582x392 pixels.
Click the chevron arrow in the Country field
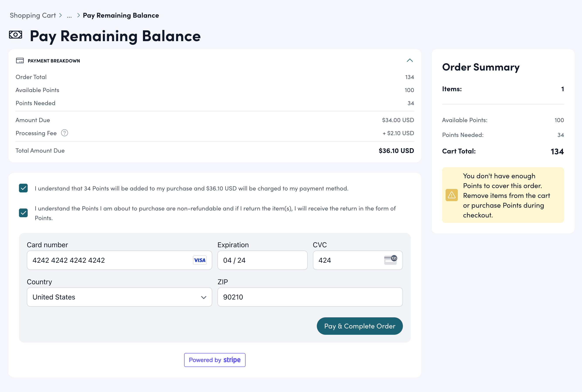click(204, 297)
